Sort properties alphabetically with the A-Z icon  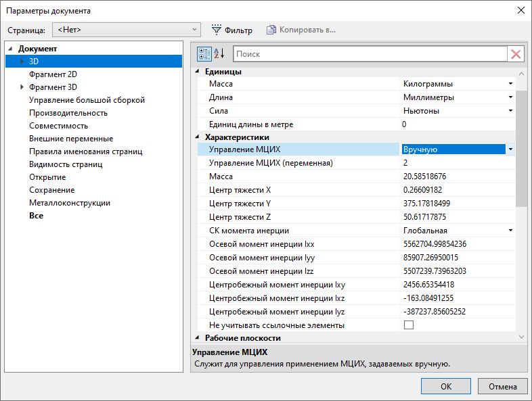(219, 54)
